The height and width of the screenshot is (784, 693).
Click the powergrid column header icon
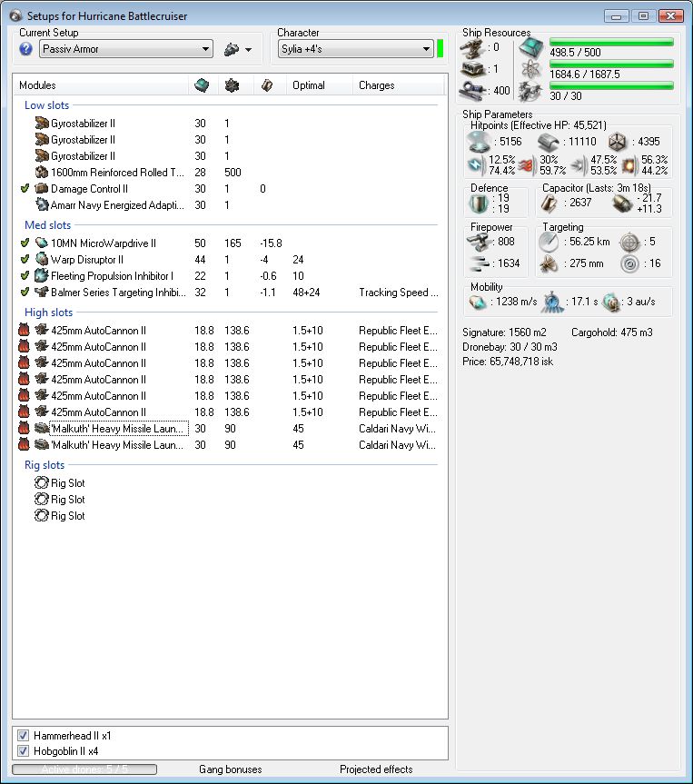232,85
